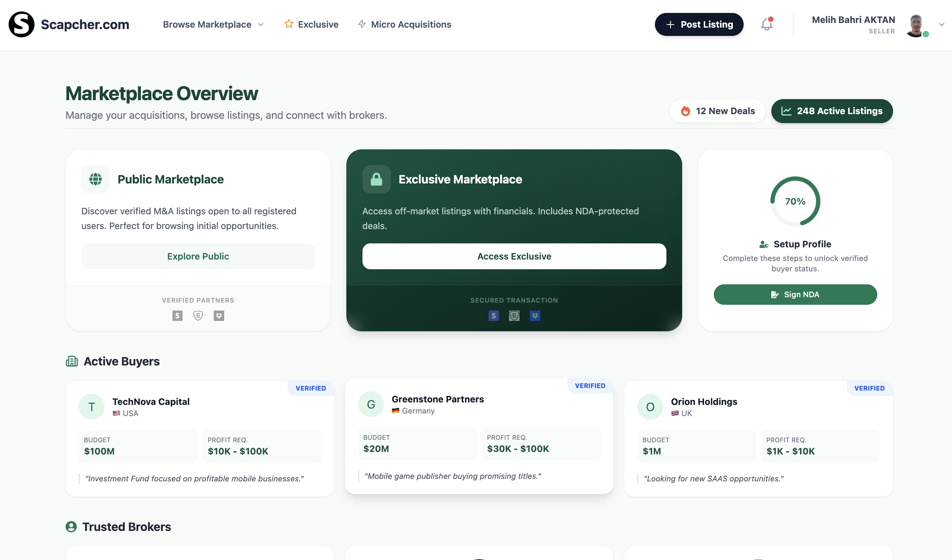Select the fire icon beside 12 New Deals
Image resolution: width=952 pixels, height=560 pixels.
pyautogui.click(x=686, y=111)
